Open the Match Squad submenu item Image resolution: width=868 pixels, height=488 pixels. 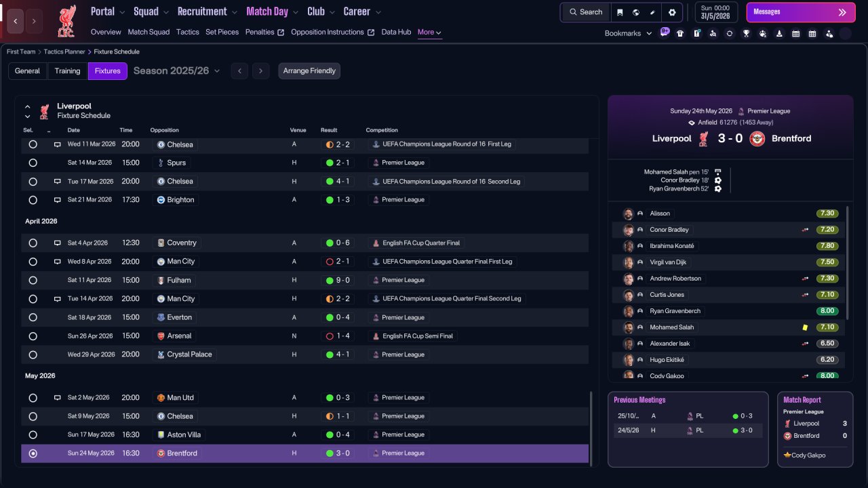coord(149,32)
